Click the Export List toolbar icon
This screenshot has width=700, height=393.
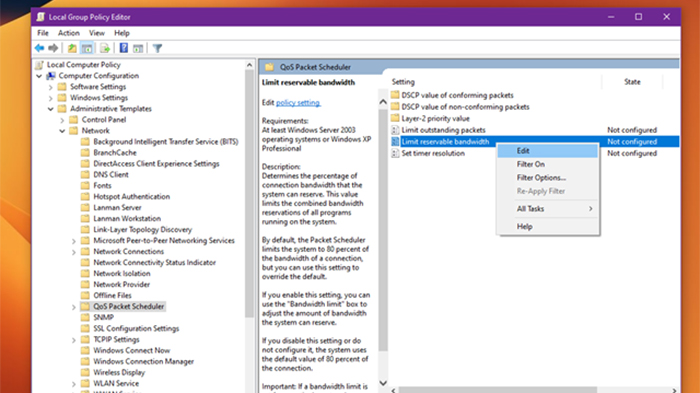click(x=105, y=48)
